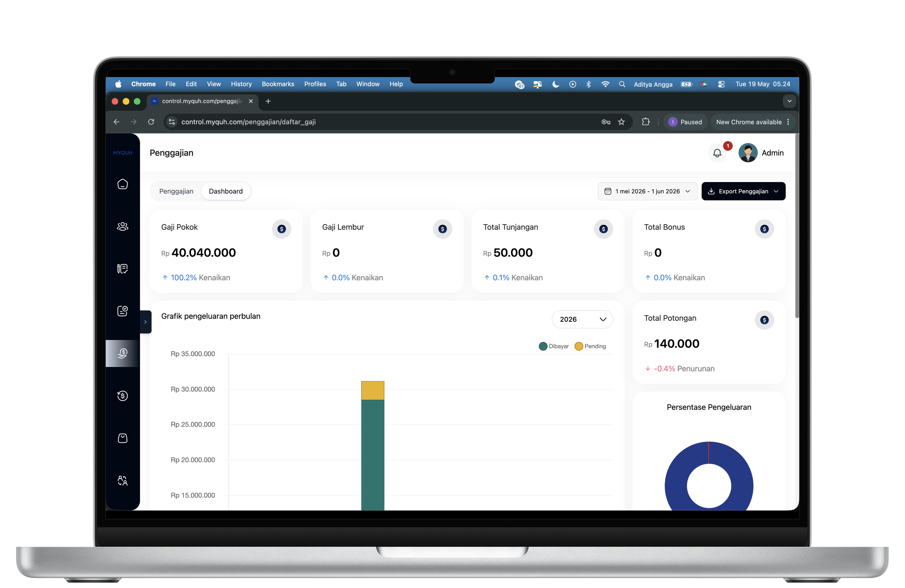Click the Paused profile button
This screenshot has width=905, height=588.
685,122
